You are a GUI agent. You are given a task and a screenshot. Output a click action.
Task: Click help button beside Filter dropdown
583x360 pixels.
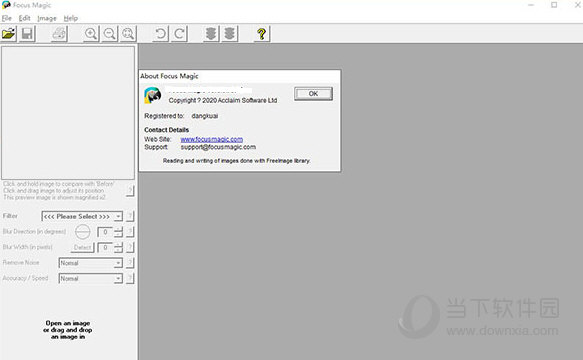tap(130, 216)
